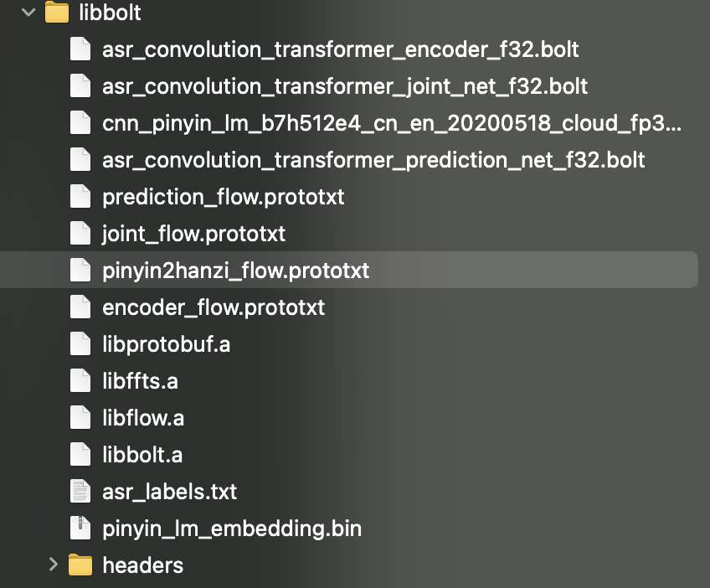
Task: Select asr_convolution_transformer_joint_net_f32.bolt file
Action: [x=345, y=86]
